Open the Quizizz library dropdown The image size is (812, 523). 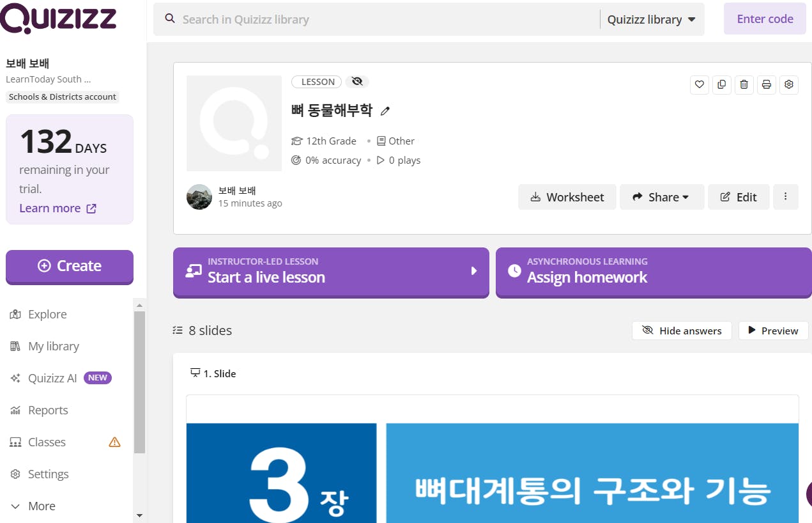[x=651, y=19]
